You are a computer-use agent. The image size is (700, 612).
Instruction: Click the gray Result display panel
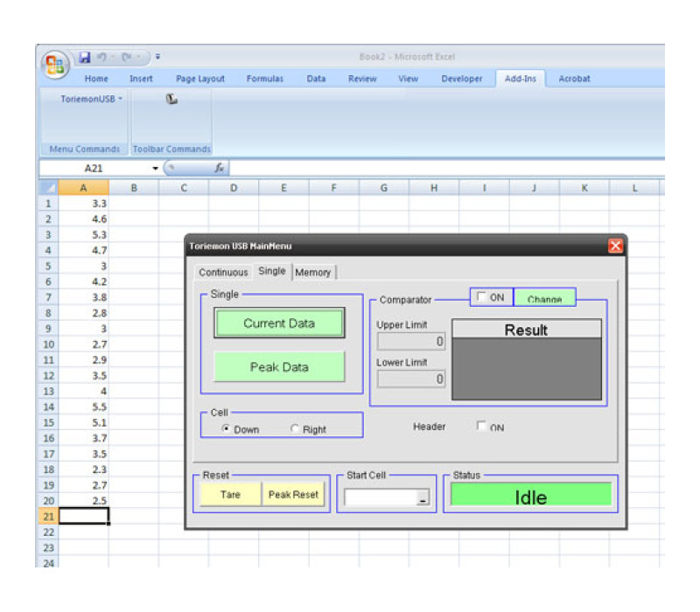click(x=527, y=368)
